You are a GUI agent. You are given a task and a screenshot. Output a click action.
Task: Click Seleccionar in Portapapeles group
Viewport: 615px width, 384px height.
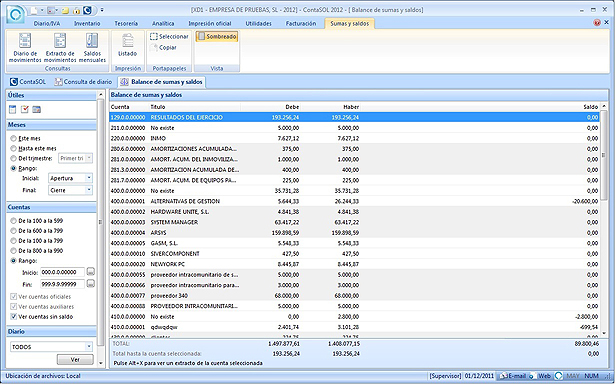click(x=169, y=36)
